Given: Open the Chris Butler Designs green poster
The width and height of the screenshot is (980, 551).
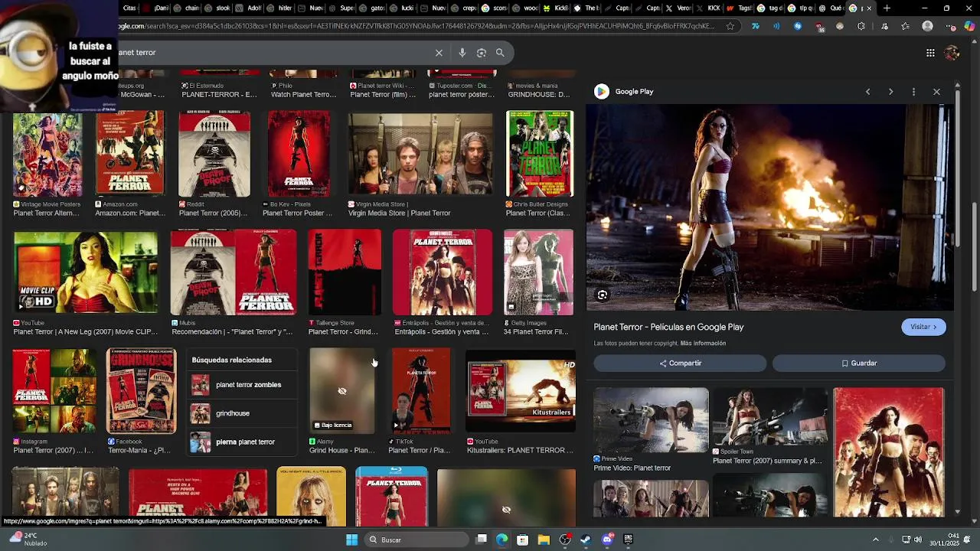Looking at the screenshot, I should click(x=540, y=154).
